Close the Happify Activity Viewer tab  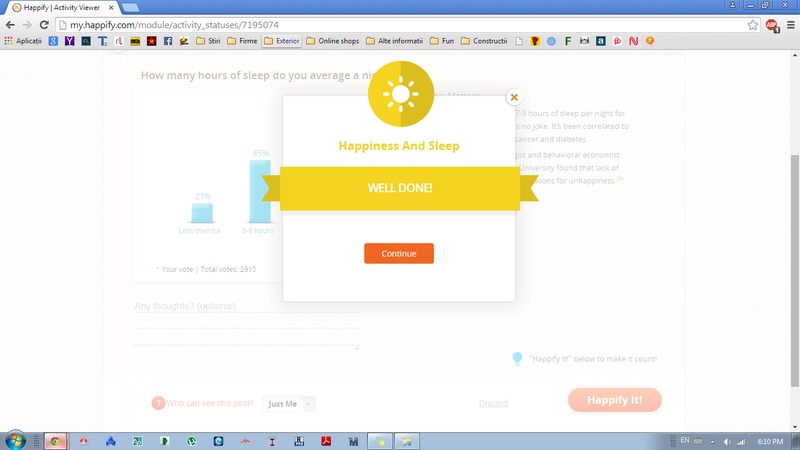pyautogui.click(x=111, y=8)
